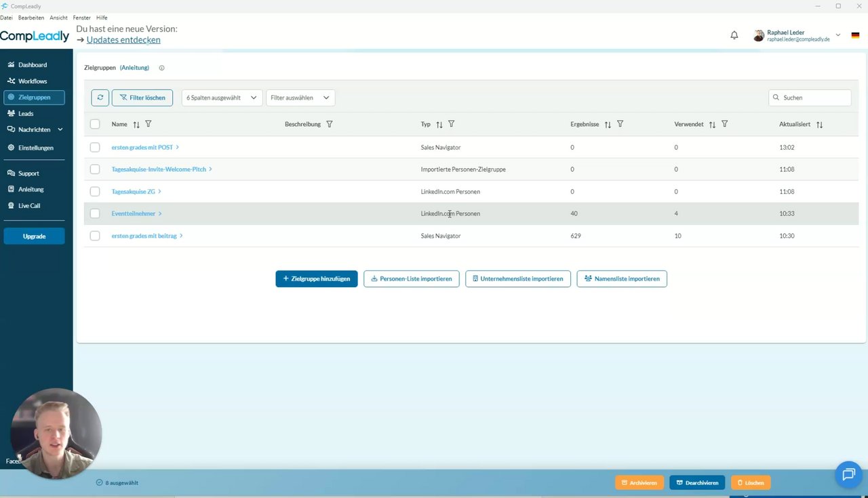Screen dimensions: 868x498
Task: Open Einstellungen in the sidebar
Action: click(x=35, y=148)
